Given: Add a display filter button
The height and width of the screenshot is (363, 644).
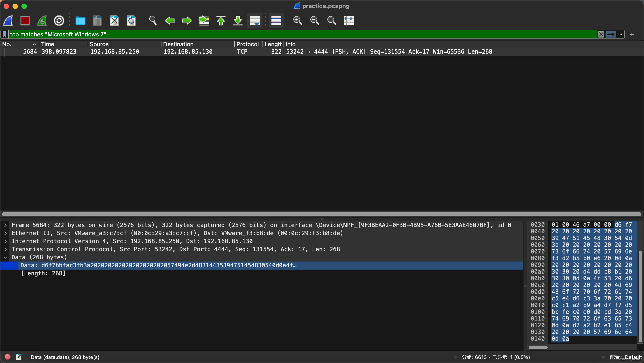Looking at the screenshot, I should 632,34.
